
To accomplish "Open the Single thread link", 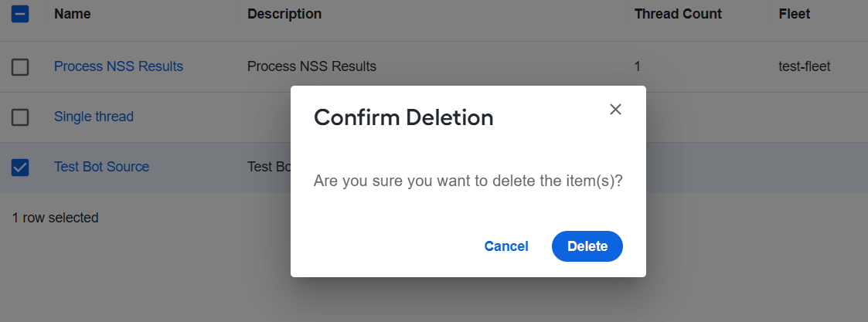I will point(94,117).
